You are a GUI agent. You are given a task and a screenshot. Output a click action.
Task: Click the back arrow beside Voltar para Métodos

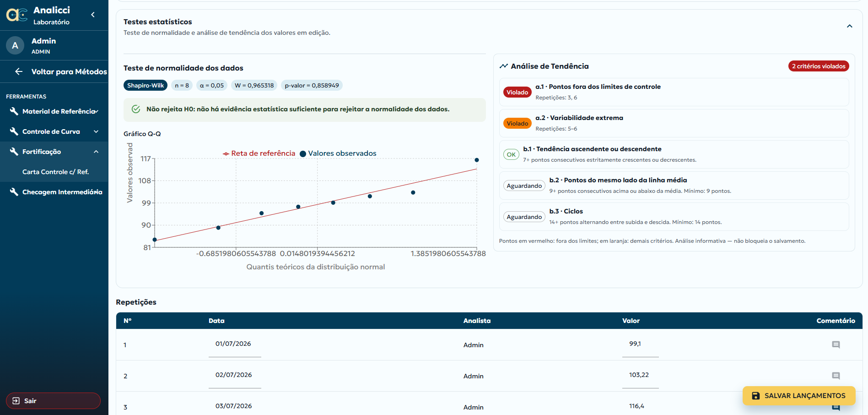pyautogui.click(x=19, y=71)
